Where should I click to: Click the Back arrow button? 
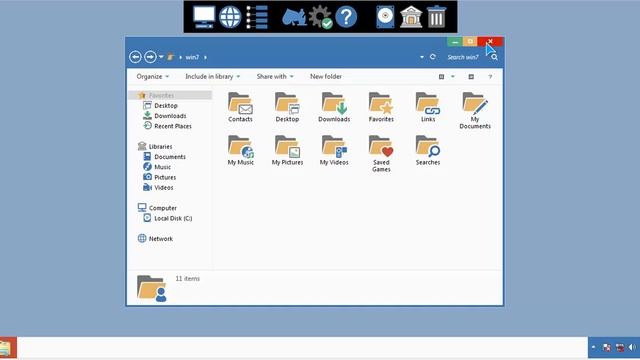[x=136, y=57]
